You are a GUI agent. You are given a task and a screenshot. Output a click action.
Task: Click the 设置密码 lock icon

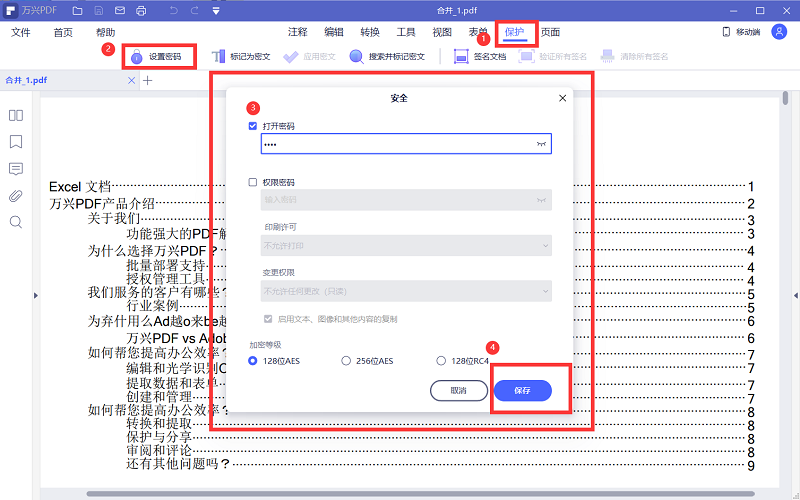click(x=136, y=57)
